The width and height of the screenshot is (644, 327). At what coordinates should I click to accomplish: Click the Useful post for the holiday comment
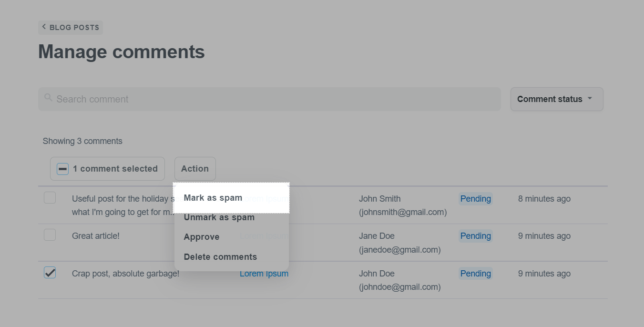pyautogui.click(x=123, y=205)
